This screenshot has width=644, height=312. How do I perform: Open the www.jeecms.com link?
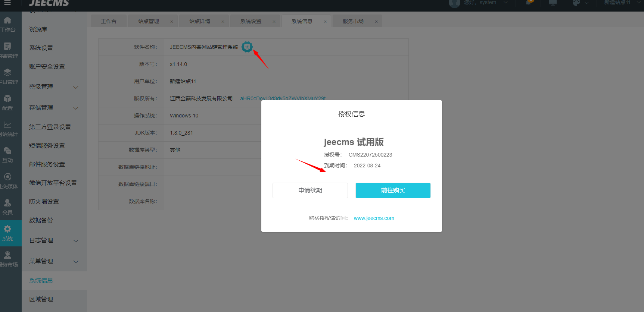click(374, 218)
